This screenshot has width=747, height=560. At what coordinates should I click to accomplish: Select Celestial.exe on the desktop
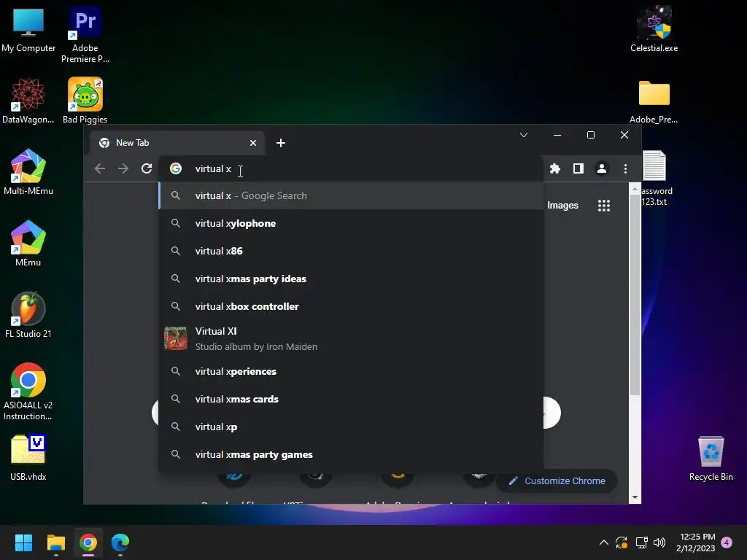pos(654,29)
